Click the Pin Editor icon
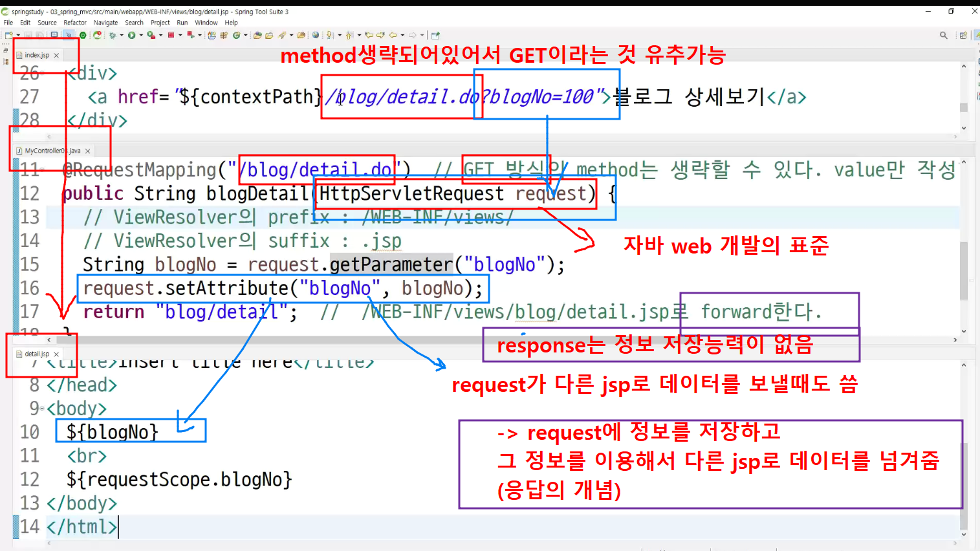Screen dimensions: 980x551 [x=436, y=35]
